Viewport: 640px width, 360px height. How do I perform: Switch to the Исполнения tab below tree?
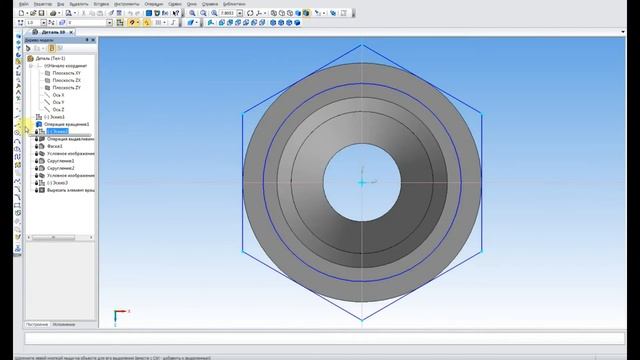(x=64, y=324)
